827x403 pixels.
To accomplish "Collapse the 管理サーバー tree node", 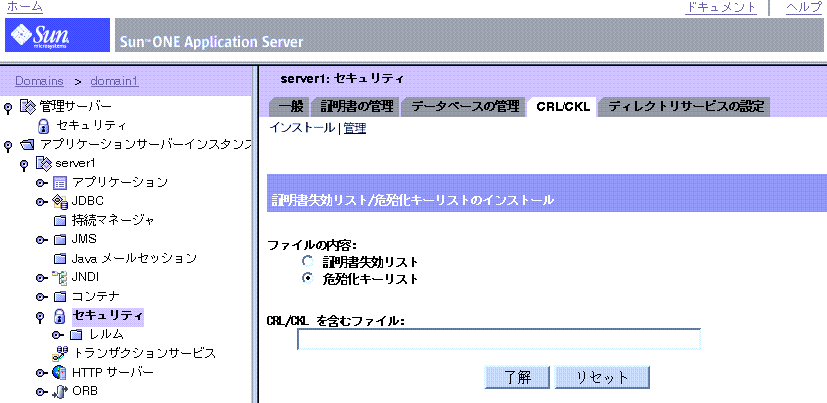I will pos(8,107).
